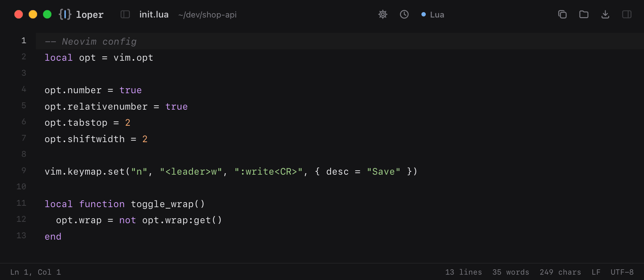
Task: Open file history clock icon
Action: click(404, 14)
